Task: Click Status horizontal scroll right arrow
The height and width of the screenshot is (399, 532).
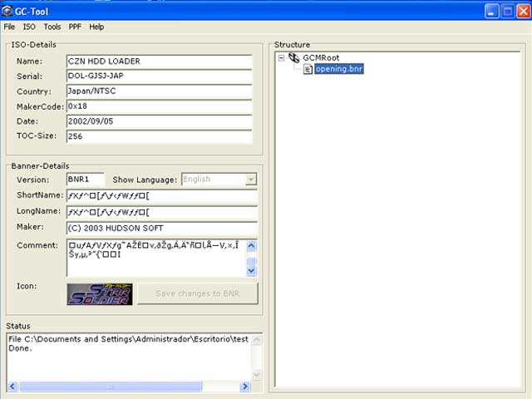Action: [x=244, y=387]
